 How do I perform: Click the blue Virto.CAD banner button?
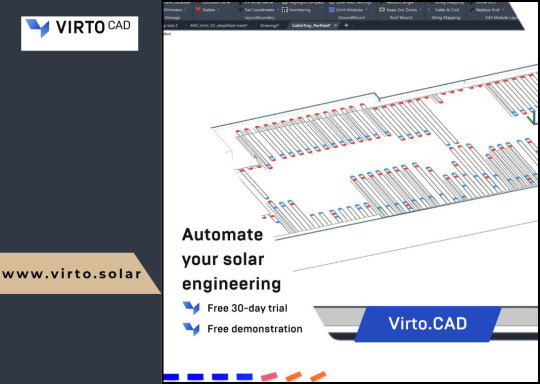click(428, 324)
